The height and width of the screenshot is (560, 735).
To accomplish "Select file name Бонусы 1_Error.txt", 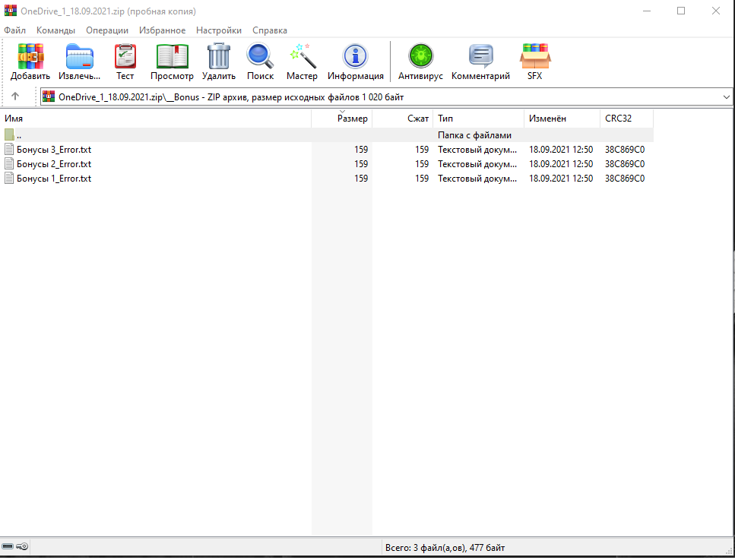I will click(54, 179).
